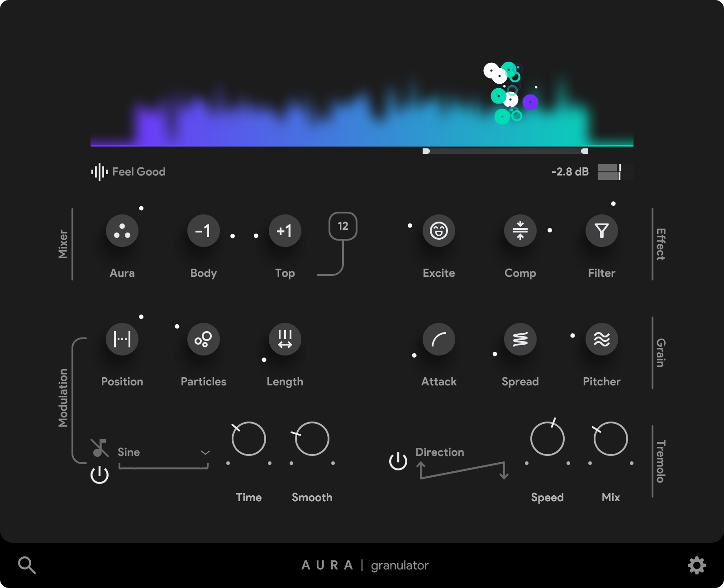Screen dimensions: 724x588
Task: Open the search magnifier at bottom left
Action: (x=27, y=565)
